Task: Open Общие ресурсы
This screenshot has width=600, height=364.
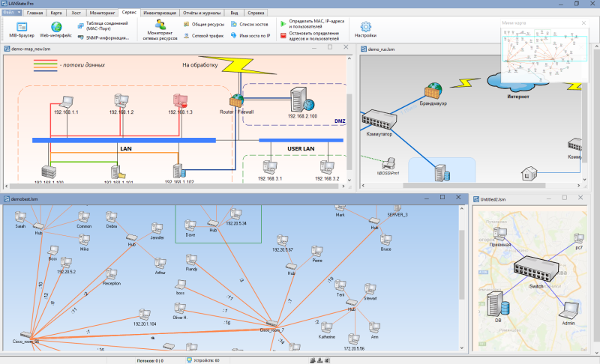Action: click(204, 25)
